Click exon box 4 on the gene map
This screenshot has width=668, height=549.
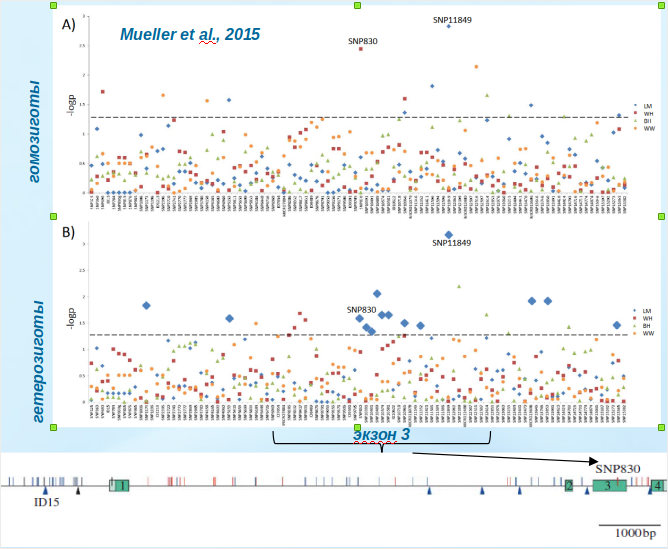[x=658, y=486]
